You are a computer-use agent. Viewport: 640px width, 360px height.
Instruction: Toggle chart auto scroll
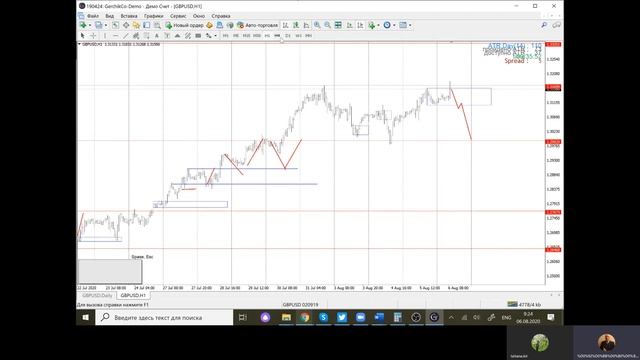click(x=349, y=25)
